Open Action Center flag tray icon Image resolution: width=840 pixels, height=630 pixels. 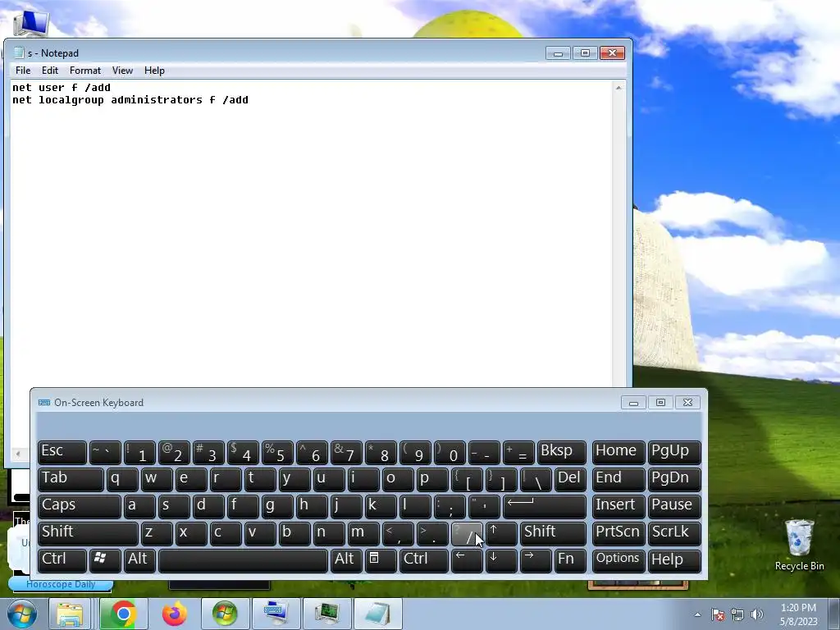pos(718,614)
